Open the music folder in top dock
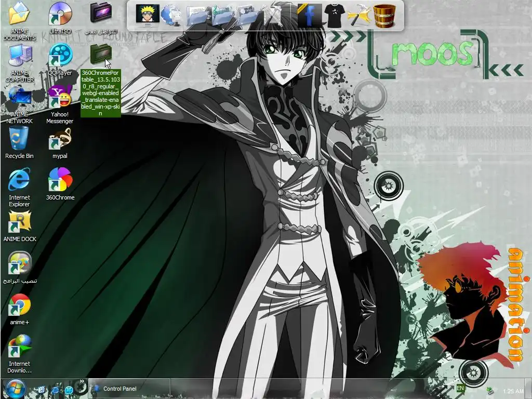Viewport: 532px width, 399px height. [x=222, y=16]
